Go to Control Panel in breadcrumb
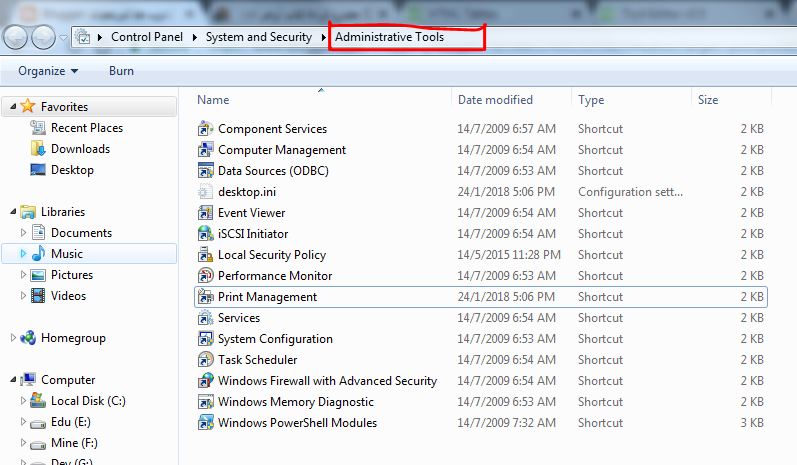 pos(147,37)
